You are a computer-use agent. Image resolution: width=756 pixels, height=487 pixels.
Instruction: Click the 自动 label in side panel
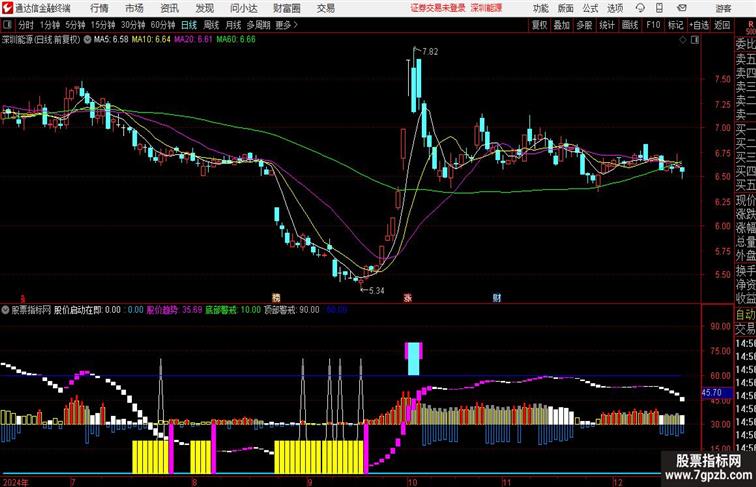[x=745, y=315]
